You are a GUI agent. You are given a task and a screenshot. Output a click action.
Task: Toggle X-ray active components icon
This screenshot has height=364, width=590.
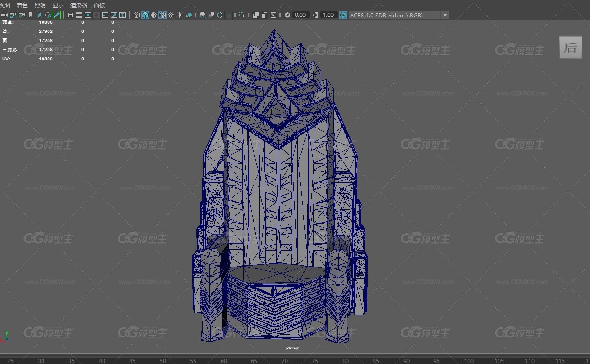pos(265,15)
